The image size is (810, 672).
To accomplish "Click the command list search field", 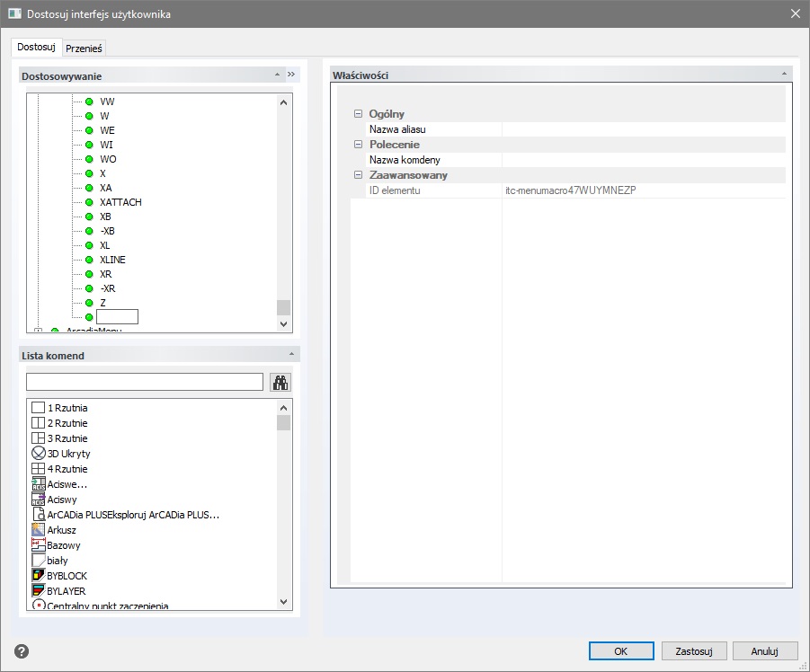I will 144,382.
